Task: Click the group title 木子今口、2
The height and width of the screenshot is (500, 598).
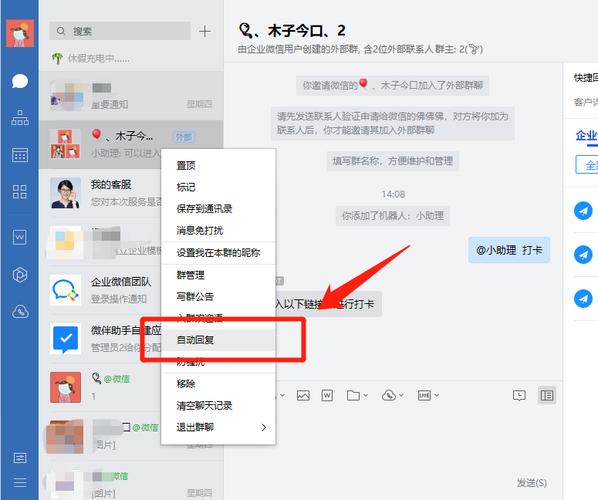Action: pyautogui.click(x=292, y=30)
